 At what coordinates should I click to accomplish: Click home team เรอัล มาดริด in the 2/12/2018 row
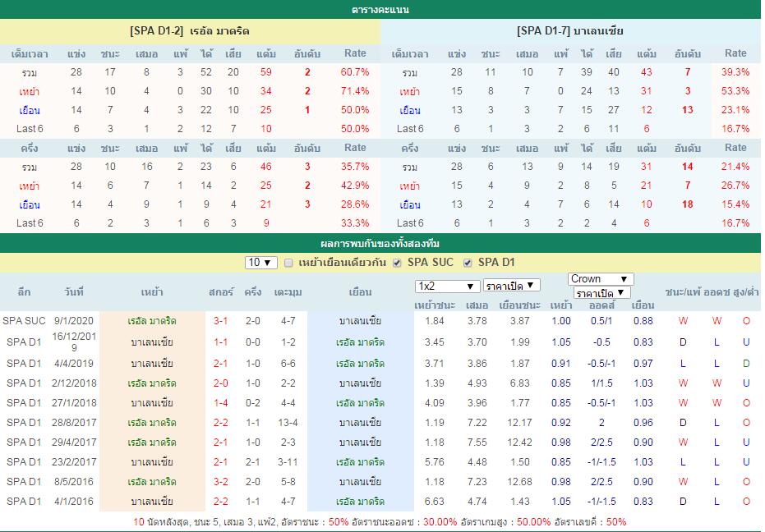(x=152, y=383)
